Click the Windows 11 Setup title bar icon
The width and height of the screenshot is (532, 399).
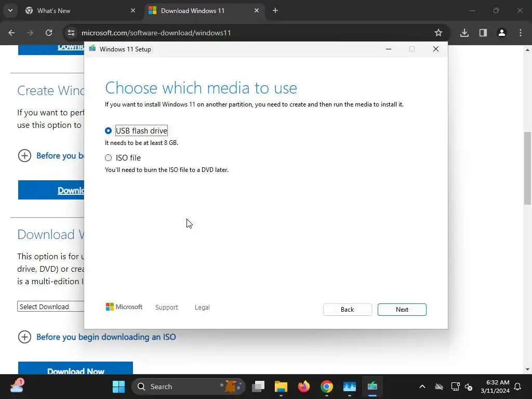(92, 49)
